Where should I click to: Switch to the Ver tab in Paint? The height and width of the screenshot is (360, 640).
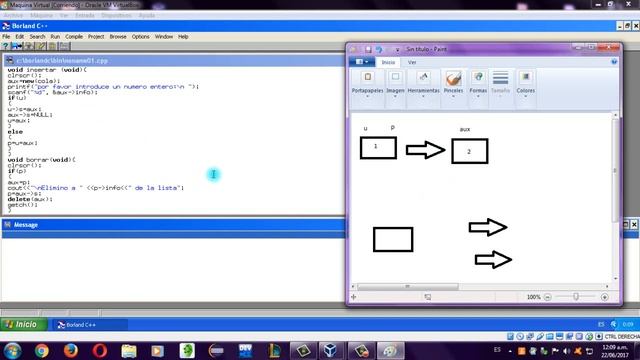(412, 62)
